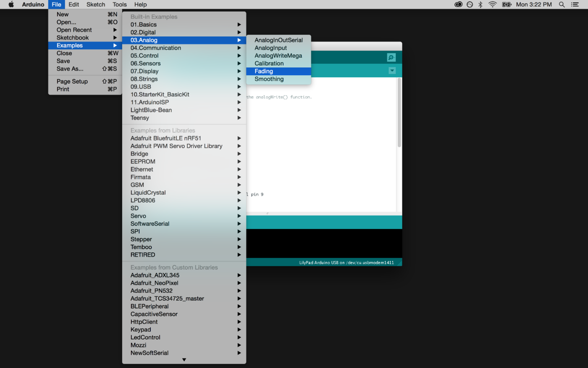
Task: Click the Wi-Fi status icon
Action: pos(493,4)
